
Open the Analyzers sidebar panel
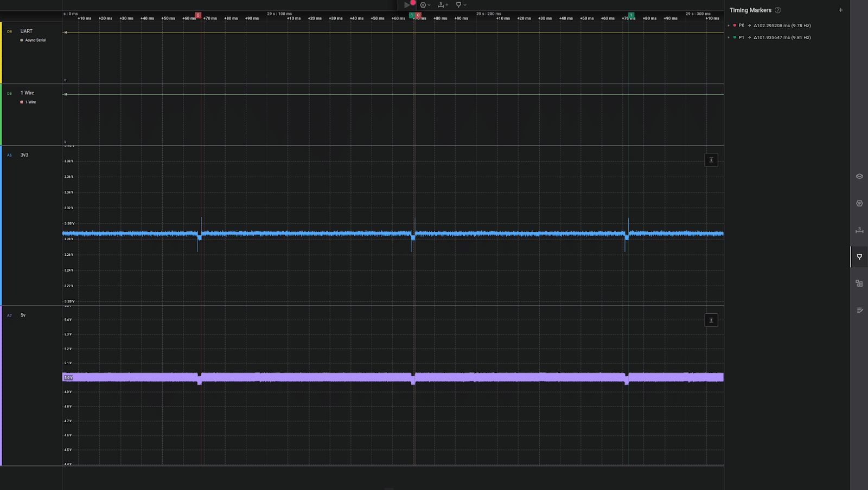click(859, 203)
